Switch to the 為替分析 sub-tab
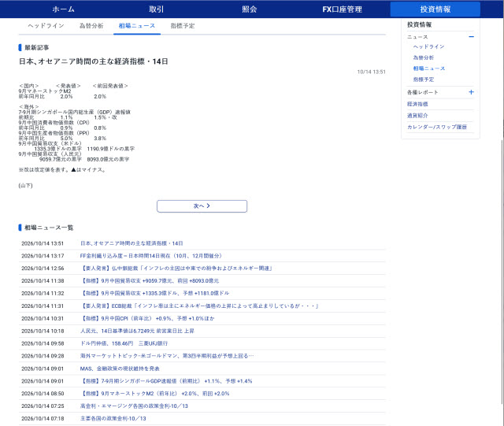Viewport: 504px width, 426px height. pos(91,26)
